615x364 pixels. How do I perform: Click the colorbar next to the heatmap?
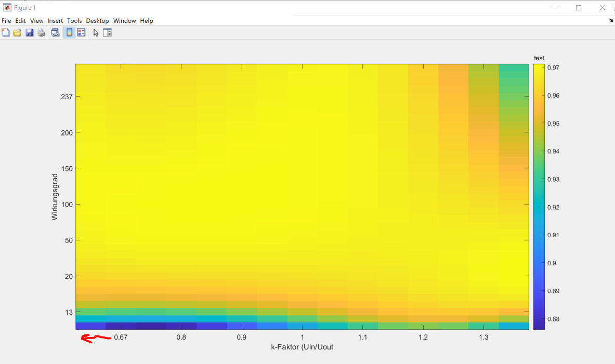pos(539,196)
